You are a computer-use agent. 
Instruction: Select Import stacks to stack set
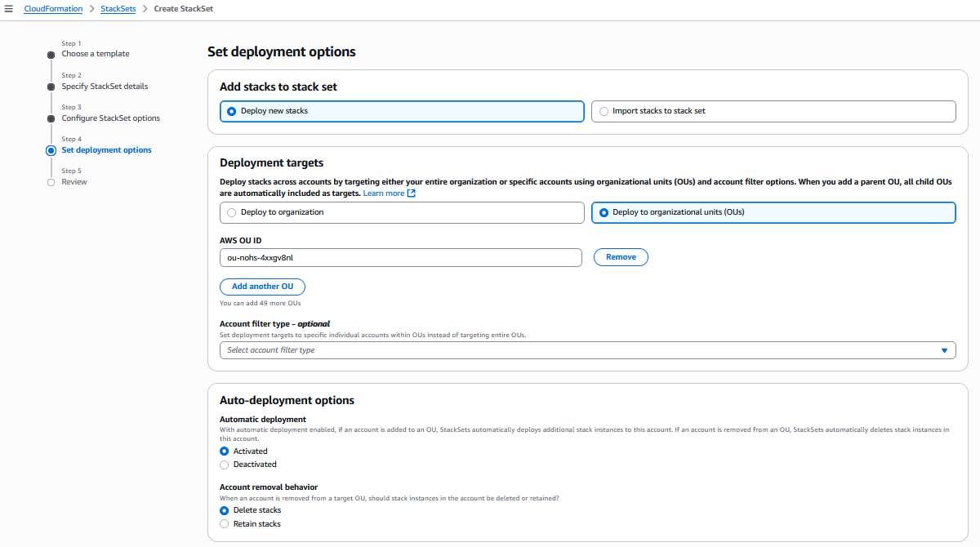604,111
